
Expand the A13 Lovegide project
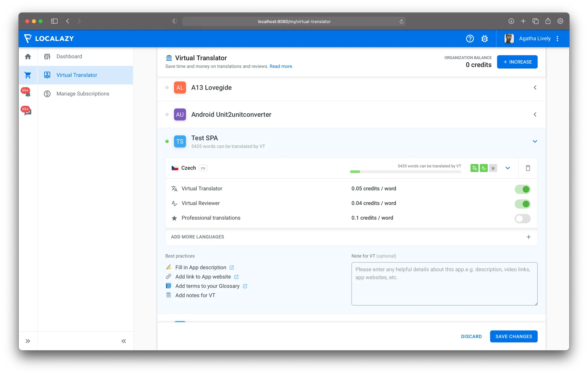[535, 88]
